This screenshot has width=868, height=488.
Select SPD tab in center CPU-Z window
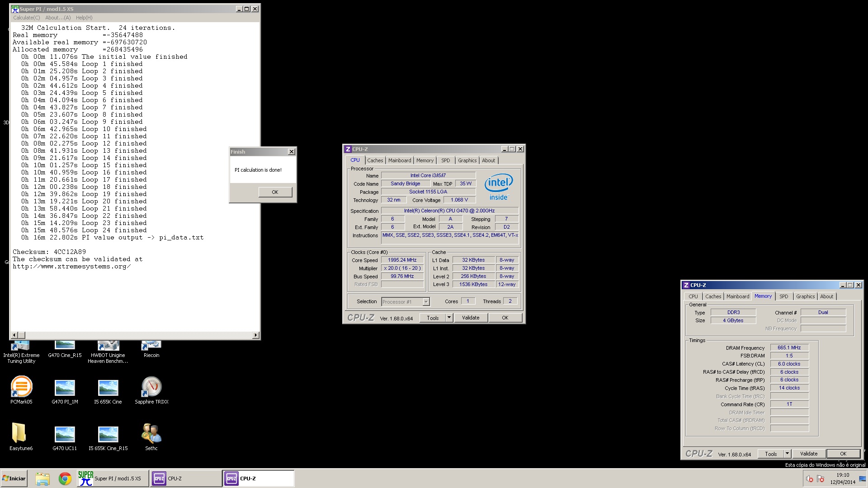pyautogui.click(x=446, y=160)
